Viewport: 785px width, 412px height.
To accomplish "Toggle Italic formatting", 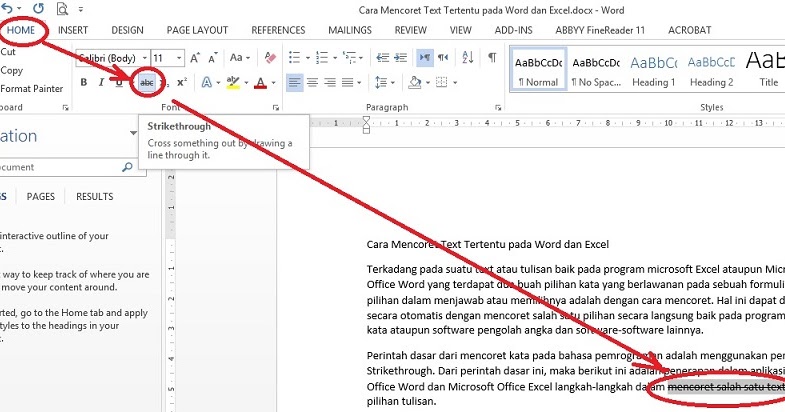I will pyautogui.click(x=101, y=82).
